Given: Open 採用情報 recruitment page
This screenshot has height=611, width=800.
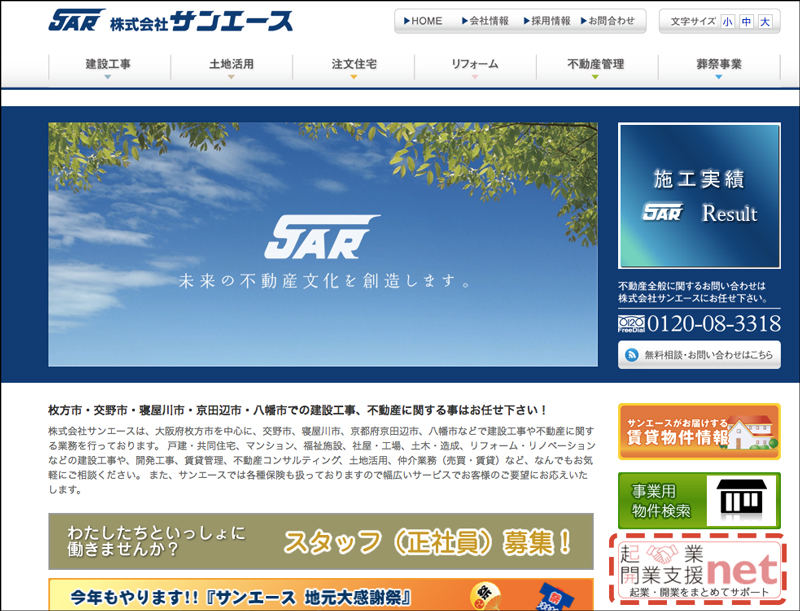Looking at the screenshot, I should coord(546,21).
